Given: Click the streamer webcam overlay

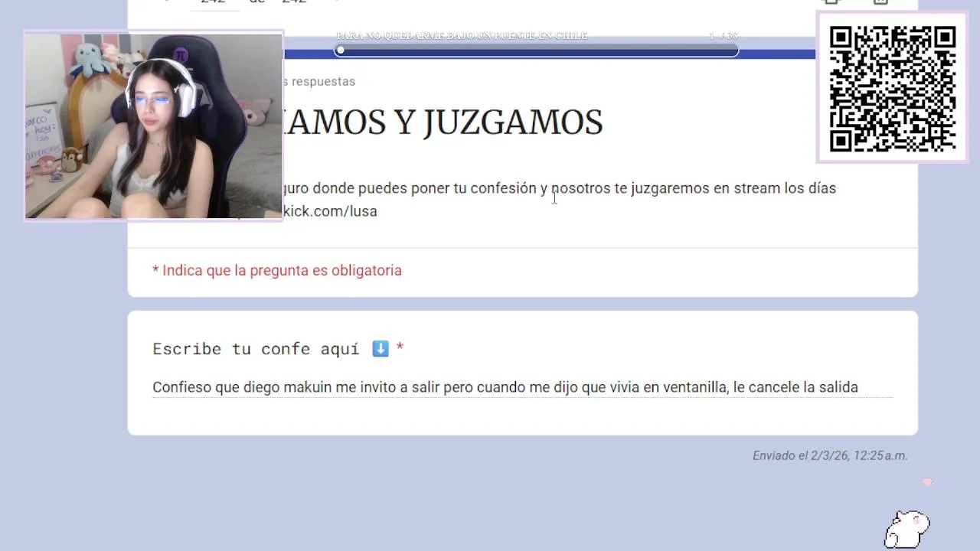Looking at the screenshot, I should click(154, 126).
